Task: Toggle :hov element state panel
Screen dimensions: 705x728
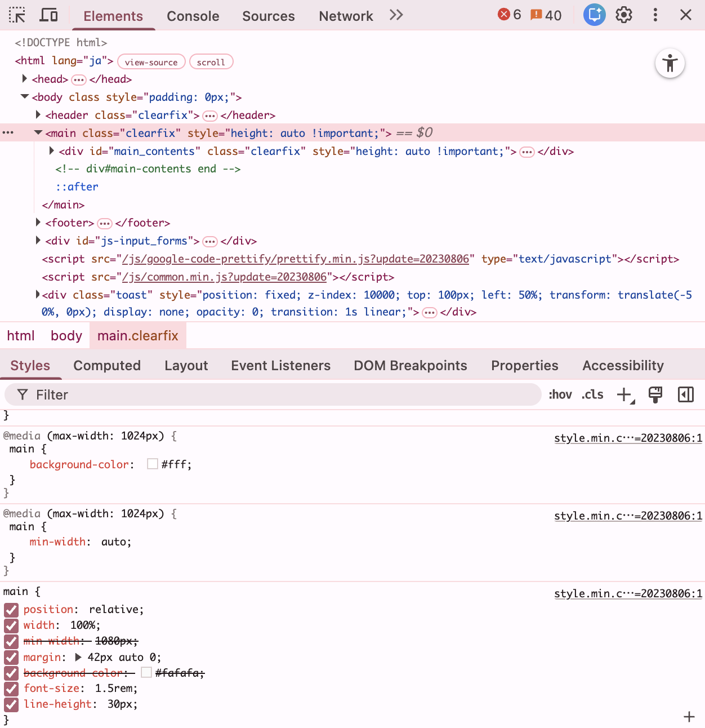Action: click(x=560, y=394)
